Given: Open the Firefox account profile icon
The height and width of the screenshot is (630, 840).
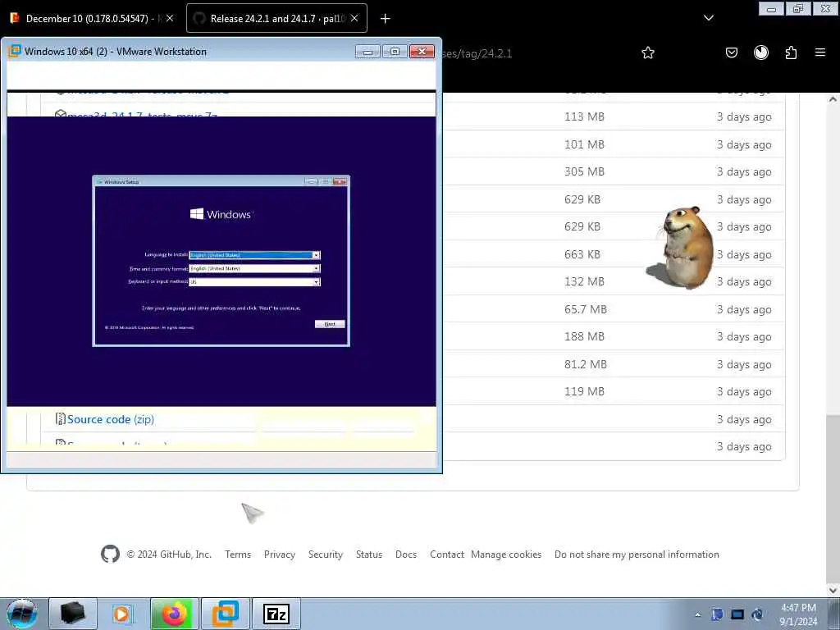Looking at the screenshot, I should (761, 52).
